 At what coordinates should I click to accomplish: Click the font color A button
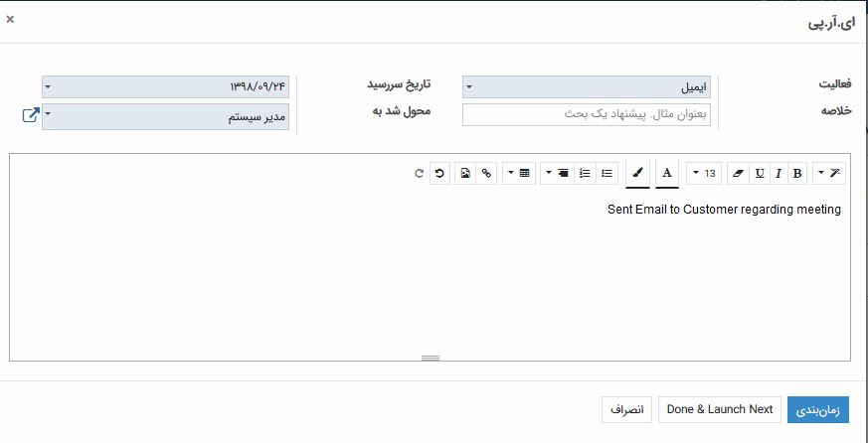[x=667, y=173]
